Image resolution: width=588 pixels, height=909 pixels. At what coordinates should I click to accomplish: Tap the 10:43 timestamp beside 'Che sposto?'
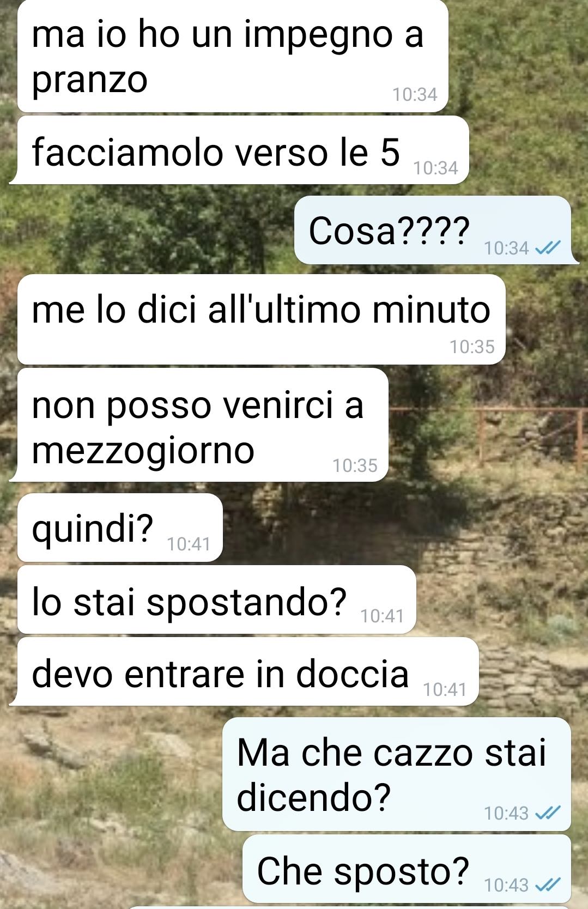pyautogui.click(x=506, y=885)
